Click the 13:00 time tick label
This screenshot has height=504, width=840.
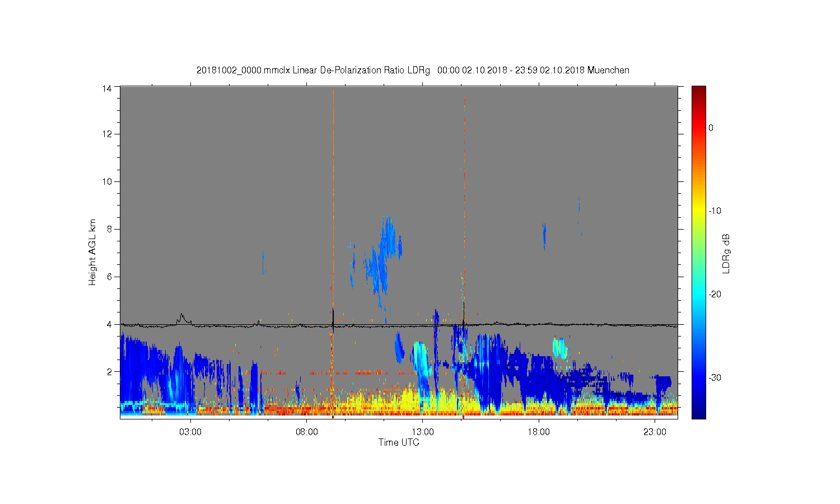(x=423, y=432)
